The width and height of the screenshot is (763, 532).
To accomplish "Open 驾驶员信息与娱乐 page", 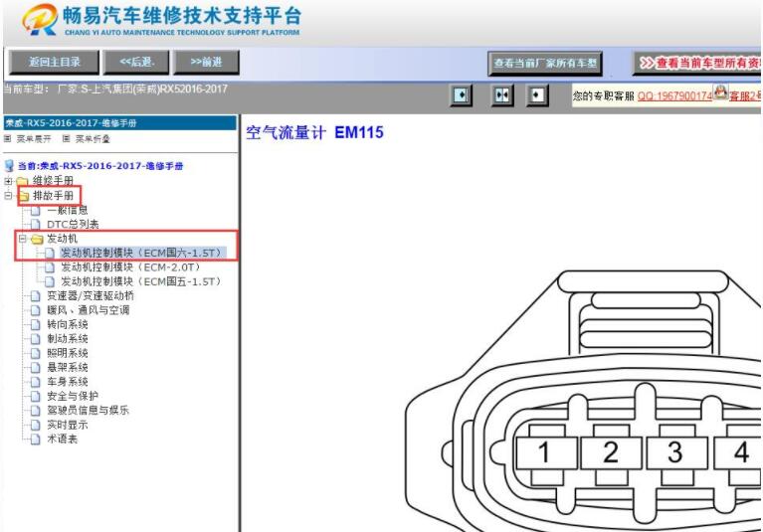I will (89, 410).
